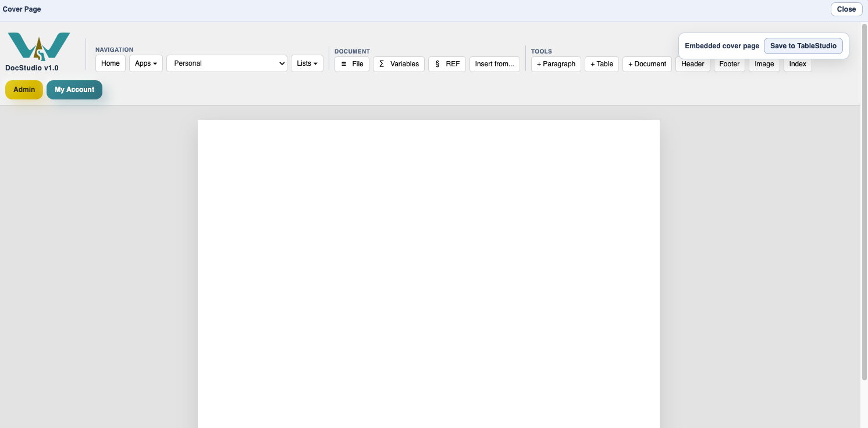The width and height of the screenshot is (868, 428).
Task: Select the Header tool
Action: tap(693, 64)
